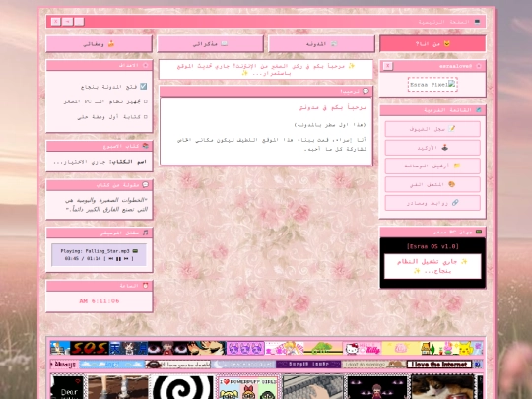Open the links and sources 'روابط ومصادر' button

432,203
